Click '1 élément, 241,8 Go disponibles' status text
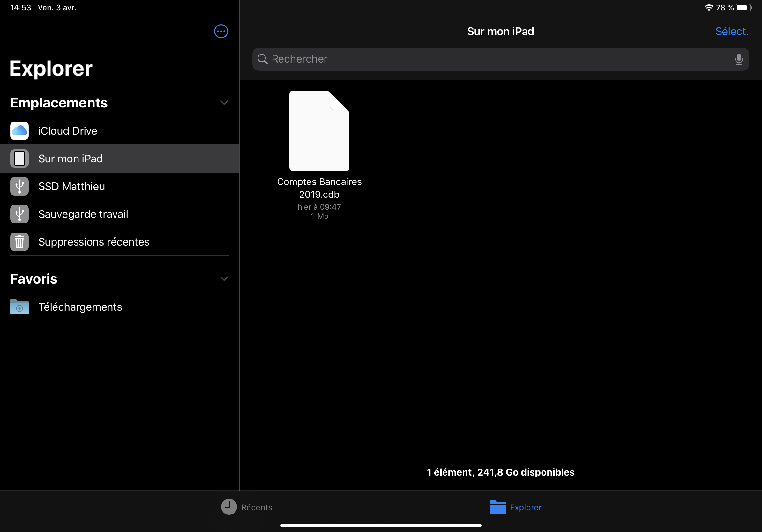 (500, 472)
